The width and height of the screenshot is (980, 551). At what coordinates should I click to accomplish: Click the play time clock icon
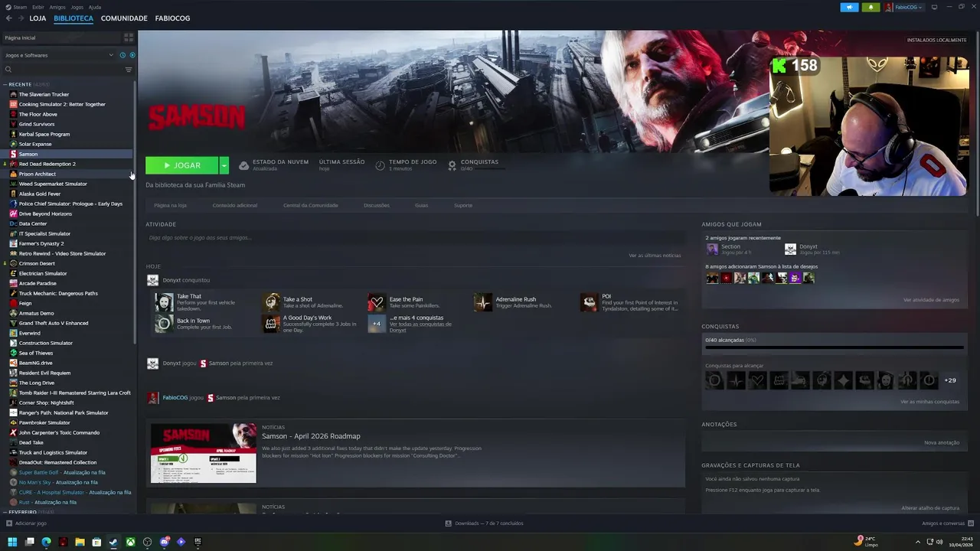tap(380, 165)
